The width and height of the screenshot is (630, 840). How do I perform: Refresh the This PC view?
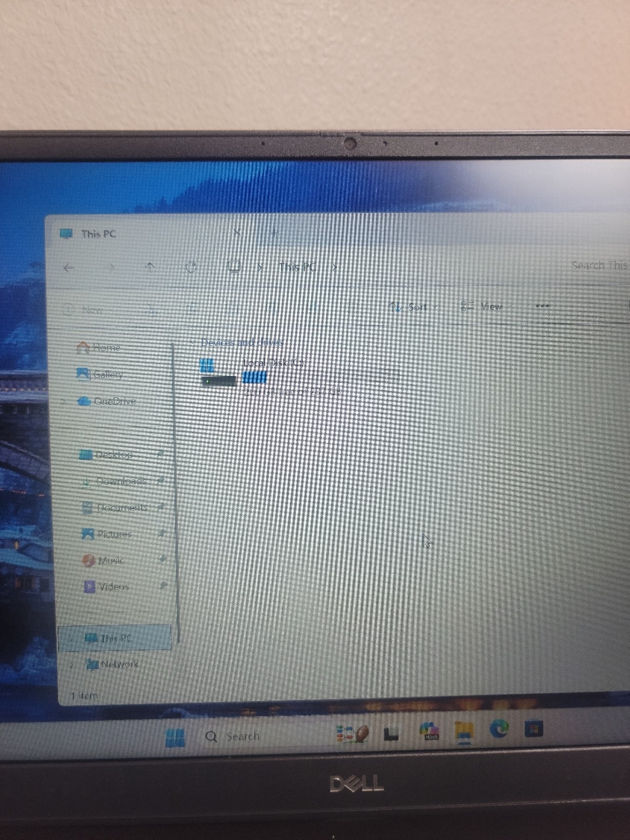[x=191, y=268]
